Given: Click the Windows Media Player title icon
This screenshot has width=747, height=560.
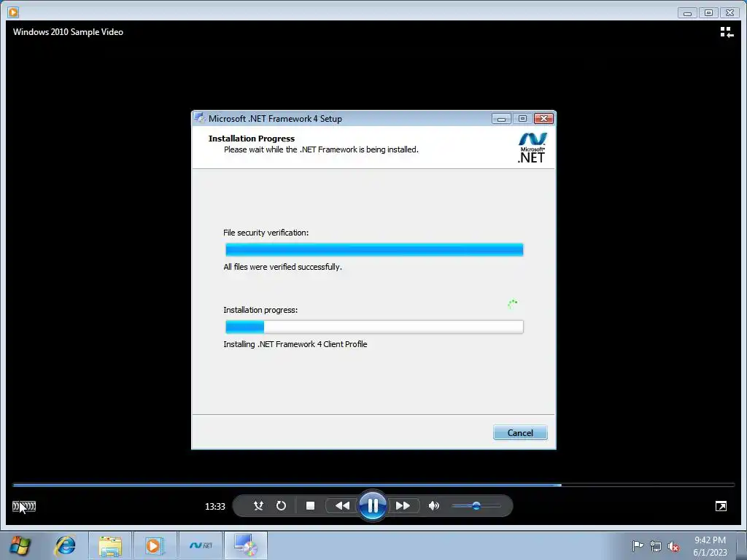Looking at the screenshot, I should [13, 12].
